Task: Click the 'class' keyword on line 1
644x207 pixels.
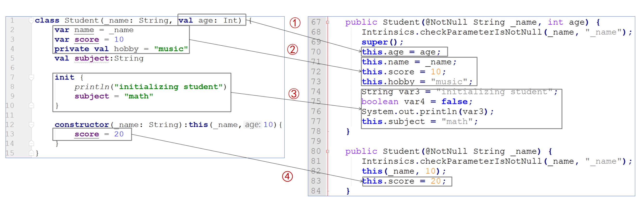Action: coord(47,20)
